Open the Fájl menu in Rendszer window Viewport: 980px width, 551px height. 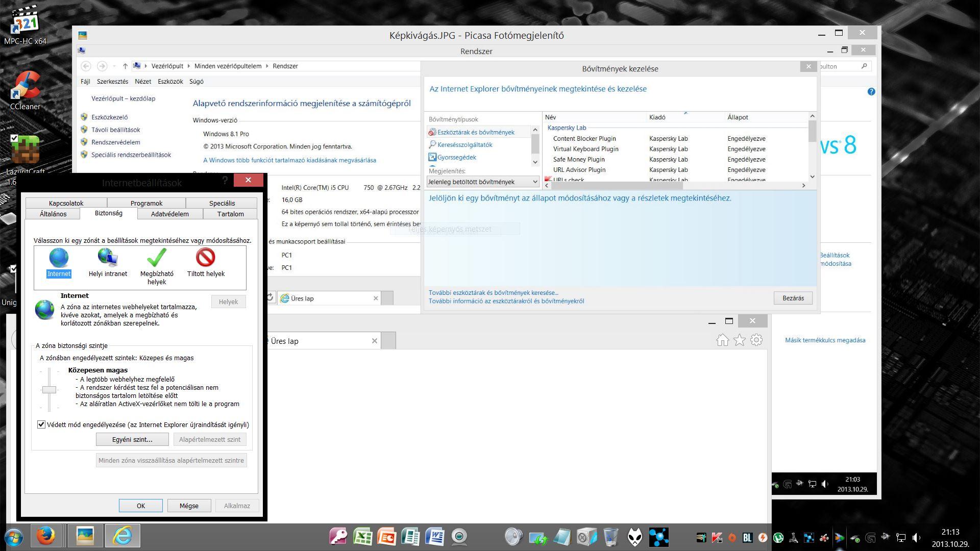[x=85, y=82]
